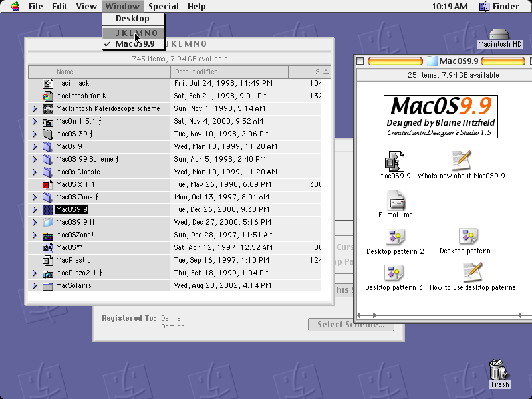
Task: Click the MacPlastic file icon
Action: [47, 260]
